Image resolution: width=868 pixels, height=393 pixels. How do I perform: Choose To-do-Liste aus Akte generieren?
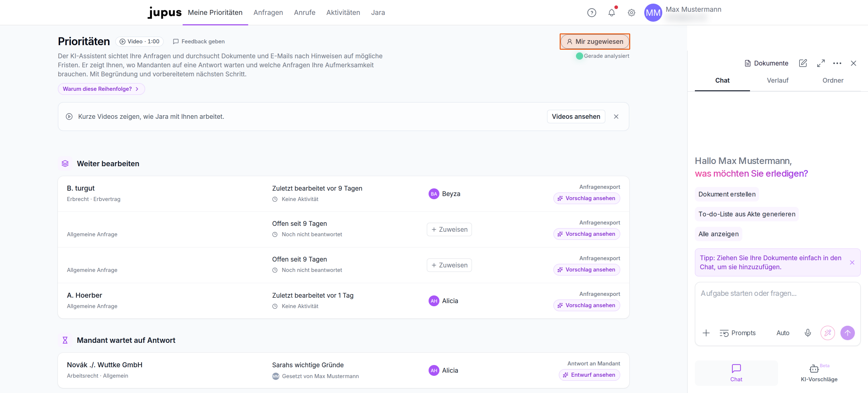point(747,214)
